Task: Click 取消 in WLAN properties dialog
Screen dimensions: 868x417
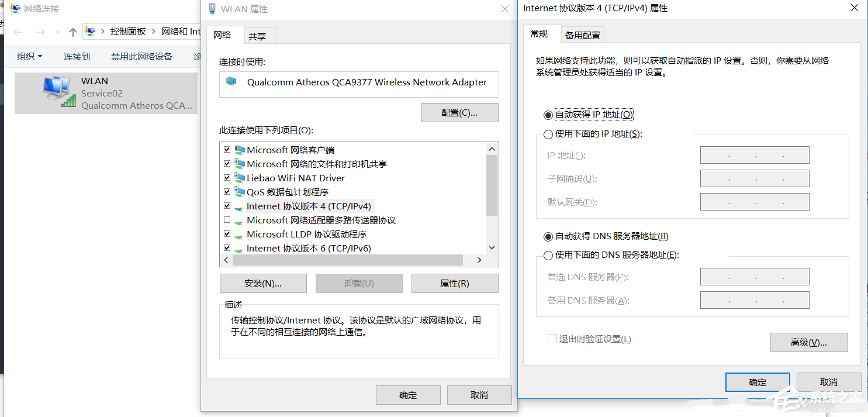Action: pos(479,395)
